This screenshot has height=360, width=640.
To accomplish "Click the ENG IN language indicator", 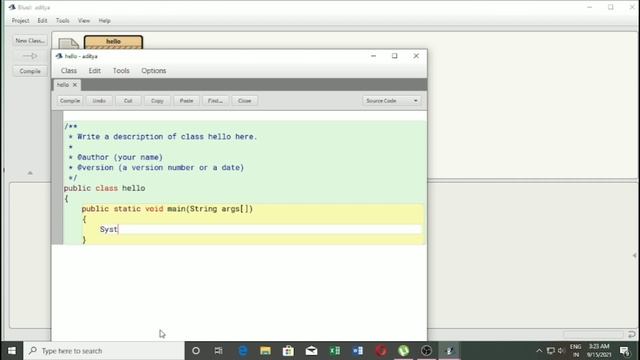I will (576, 351).
